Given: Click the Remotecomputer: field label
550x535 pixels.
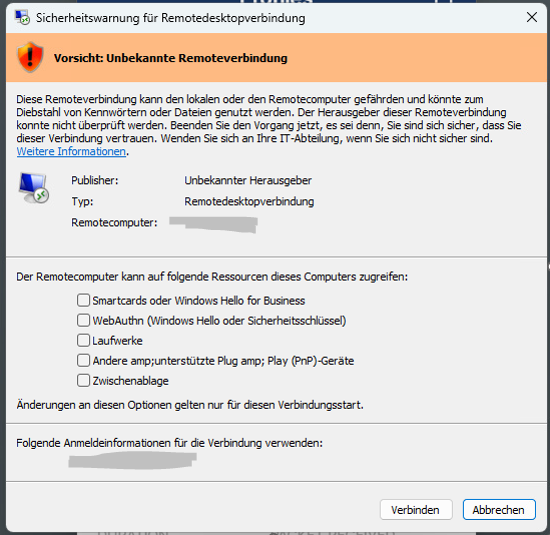Looking at the screenshot, I should click(x=114, y=222).
